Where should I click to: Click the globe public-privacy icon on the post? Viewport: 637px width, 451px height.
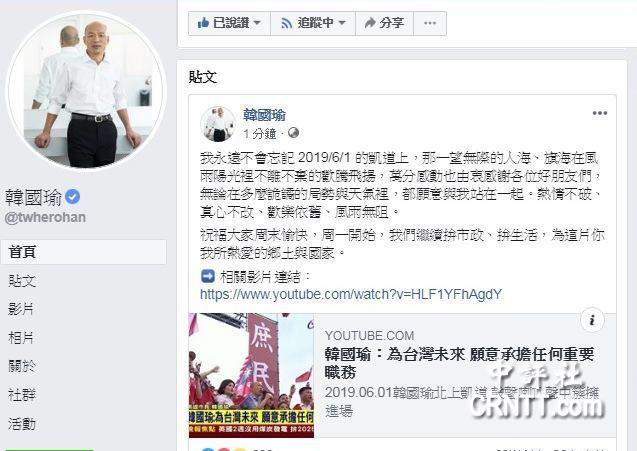293,133
